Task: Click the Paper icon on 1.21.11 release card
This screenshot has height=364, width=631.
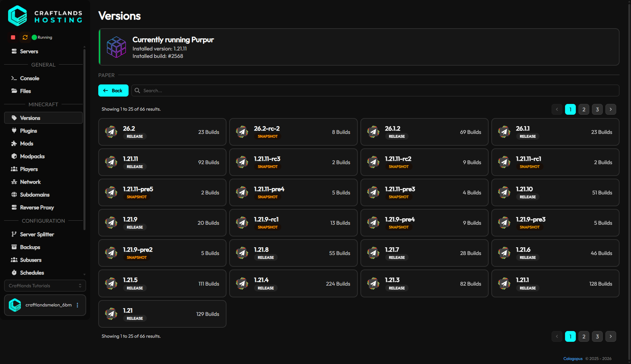Action: pos(111,162)
